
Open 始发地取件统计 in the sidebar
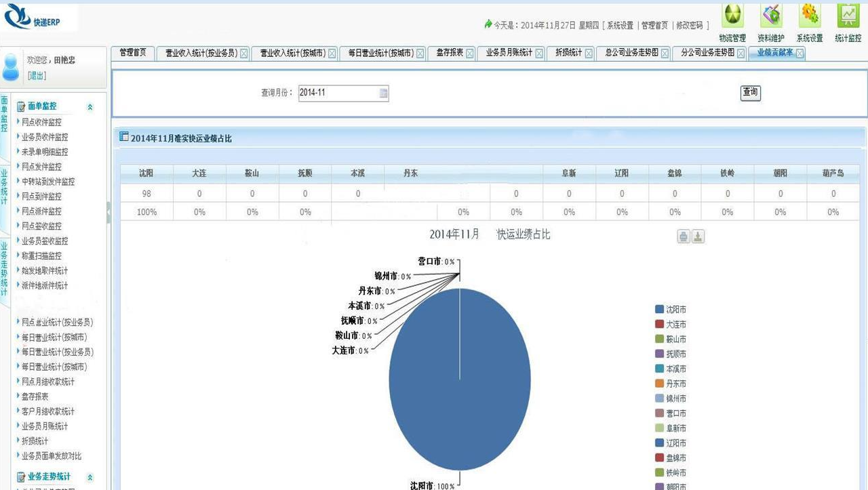tap(45, 271)
